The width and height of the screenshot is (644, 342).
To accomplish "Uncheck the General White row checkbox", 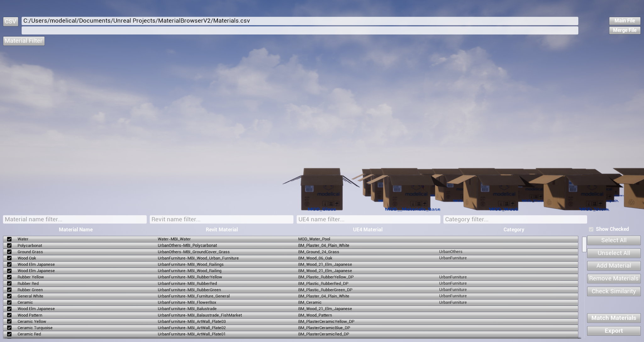I will [9, 296].
